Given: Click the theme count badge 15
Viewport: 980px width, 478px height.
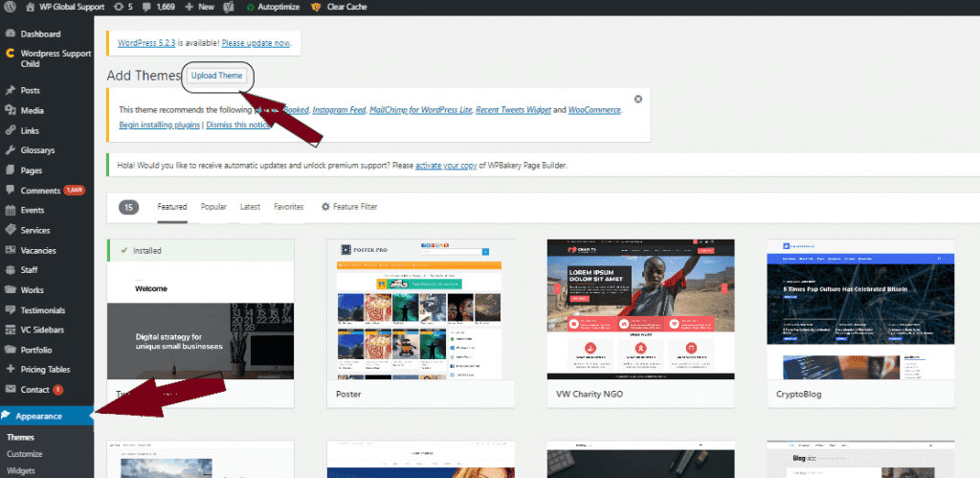Looking at the screenshot, I should [x=129, y=207].
